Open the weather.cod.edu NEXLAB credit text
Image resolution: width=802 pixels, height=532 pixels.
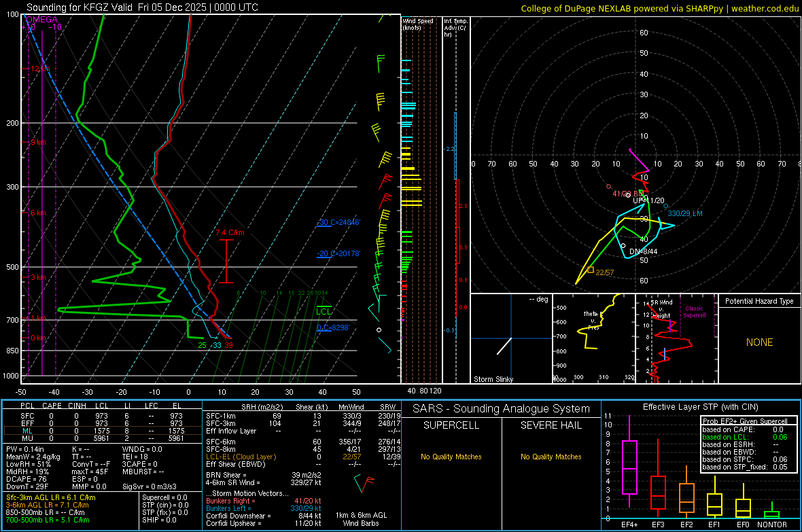659,8
